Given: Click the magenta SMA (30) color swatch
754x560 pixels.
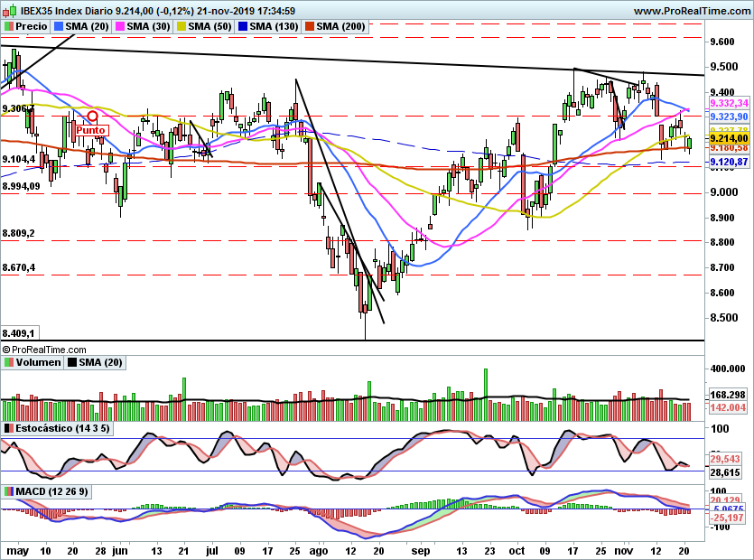Looking at the screenshot, I should pyautogui.click(x=119, y=26).
